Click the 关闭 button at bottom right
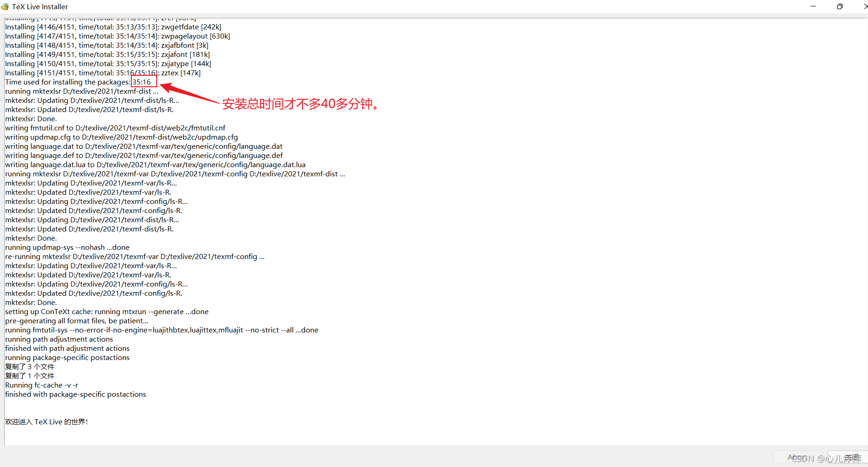The height and width of the screenshot is (467, 868). 847,457
